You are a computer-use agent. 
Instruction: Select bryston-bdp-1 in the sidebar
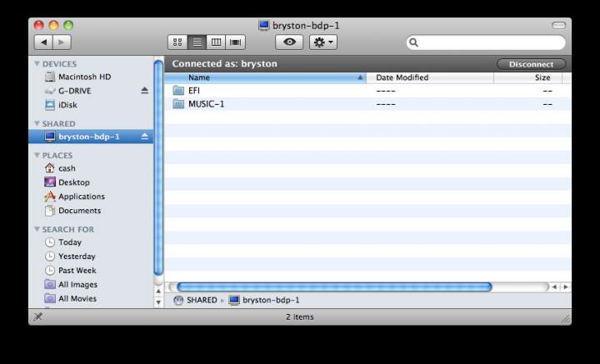point(91,137)
